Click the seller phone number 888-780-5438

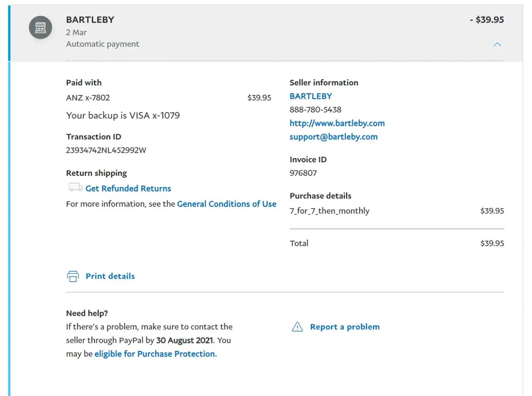(x=315, y=110)
